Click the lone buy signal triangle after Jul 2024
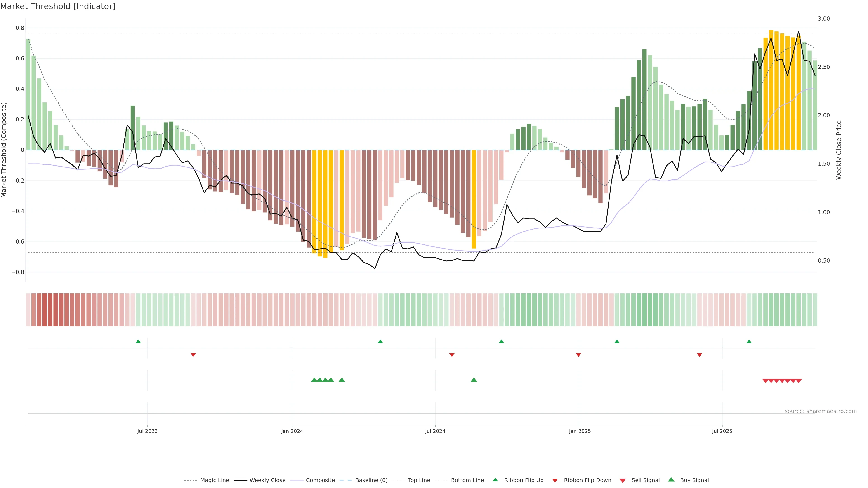Screen dimensions: 868x488 pyautogui.click(x=474, y=380)
